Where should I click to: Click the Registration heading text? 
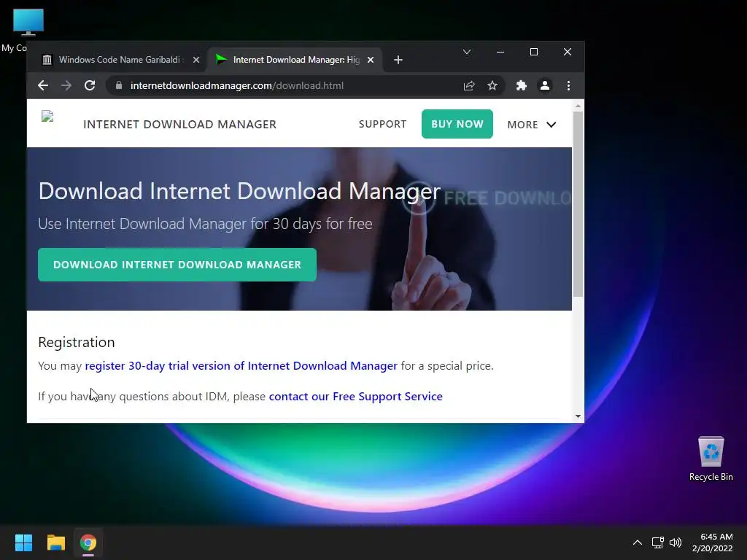tap(76, 342)
